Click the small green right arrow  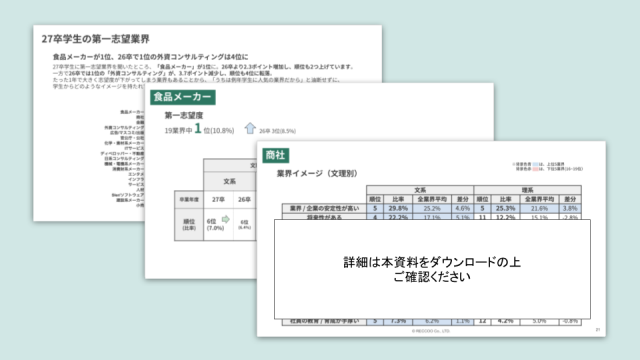pos(225,220)
